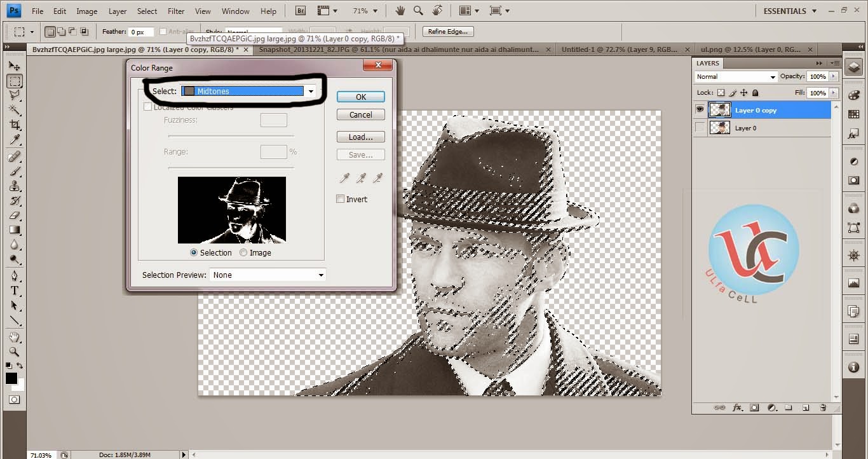Select the Horizontal Type tool
Image resolution: width=868 pixels, height=459 pixels.
pyautogui.click(x=14, y=291)
